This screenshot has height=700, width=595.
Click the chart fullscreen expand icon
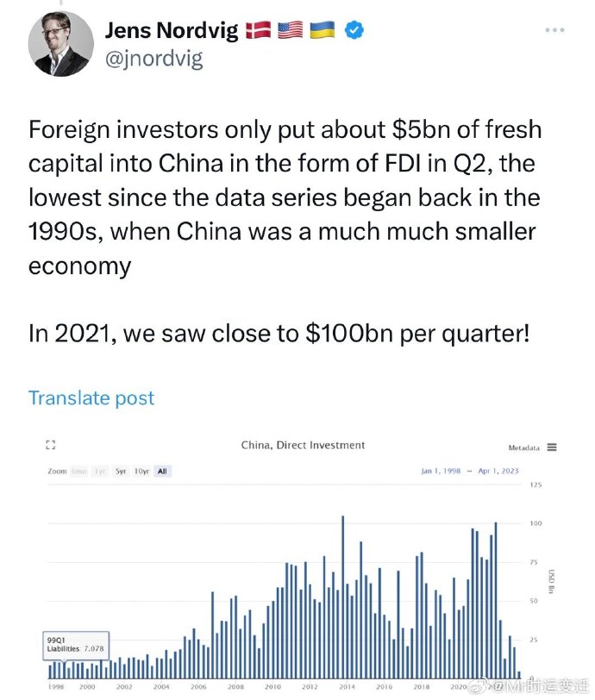click(51, 445)
